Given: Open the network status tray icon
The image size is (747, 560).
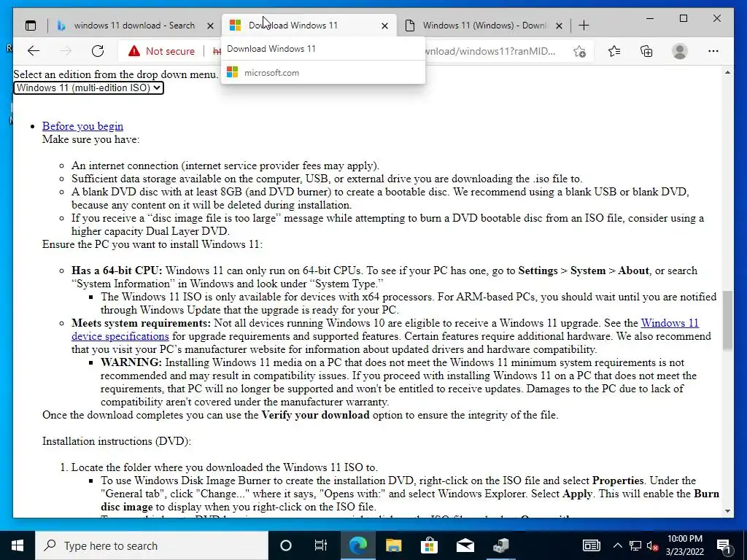Looking at the screenshot, I should pos(635,545).
